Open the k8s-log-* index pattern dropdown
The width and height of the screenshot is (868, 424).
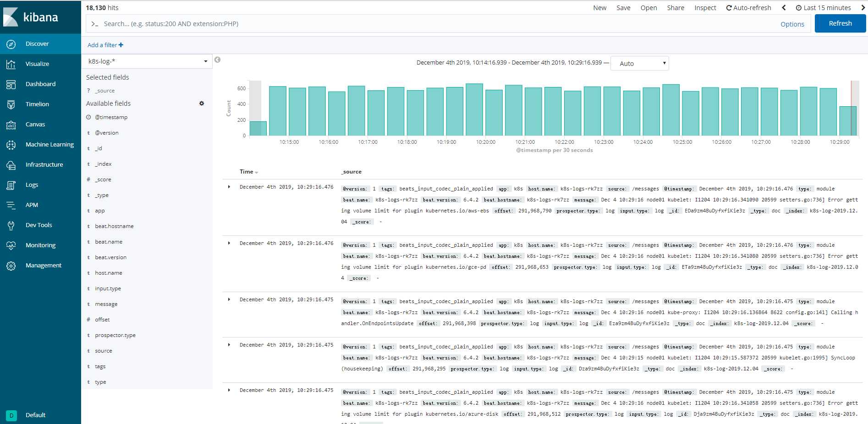[x=147, y=61]
